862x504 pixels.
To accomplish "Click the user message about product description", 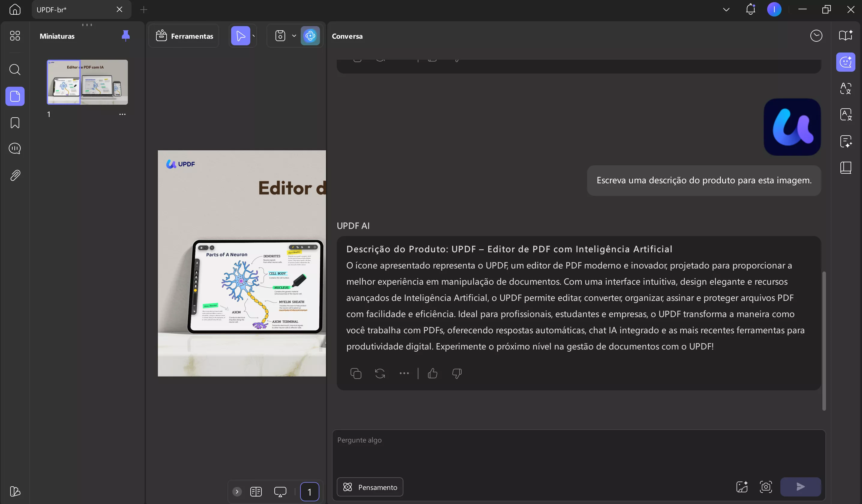I will coord(704,181).
